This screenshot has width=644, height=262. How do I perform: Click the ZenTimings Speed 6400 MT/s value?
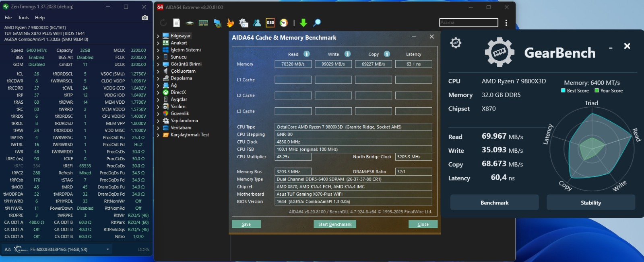[37, 50]
